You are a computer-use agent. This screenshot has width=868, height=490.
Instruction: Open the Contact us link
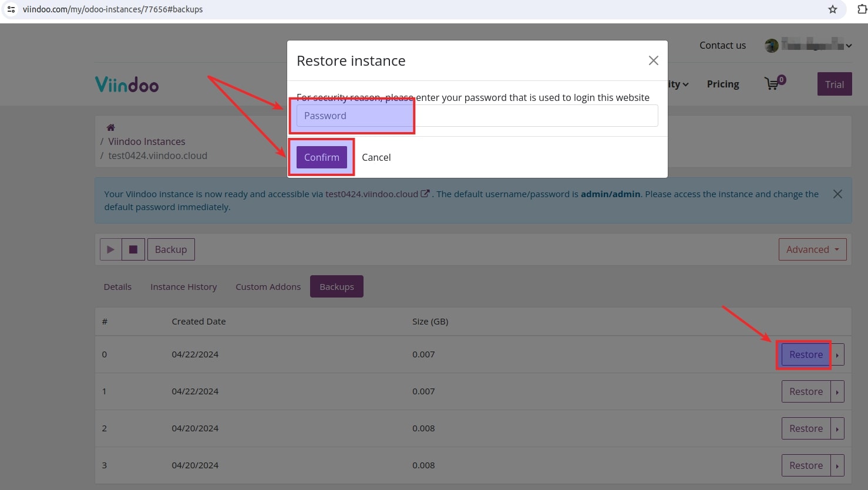[x=722, y=45]
